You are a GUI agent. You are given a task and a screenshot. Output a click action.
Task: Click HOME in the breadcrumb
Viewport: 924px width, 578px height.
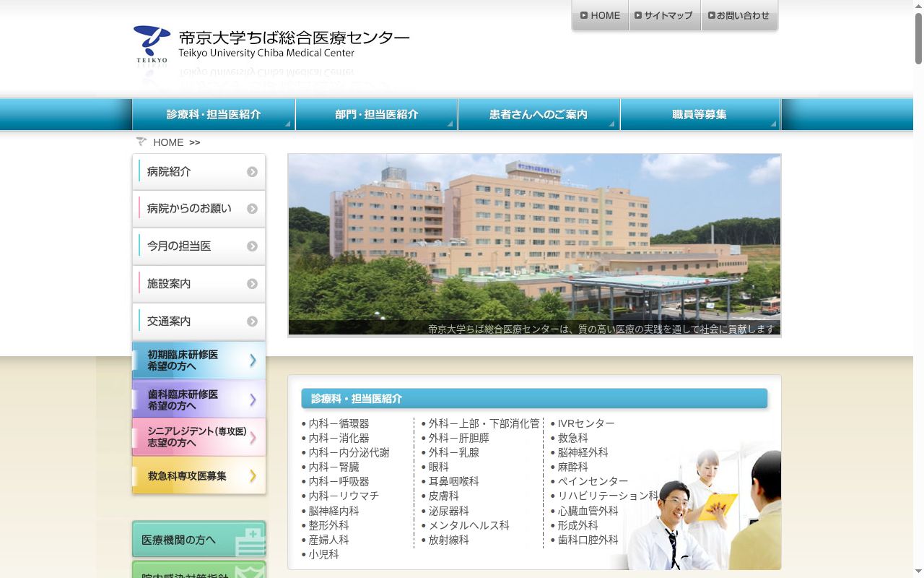[x=168, y=142]
